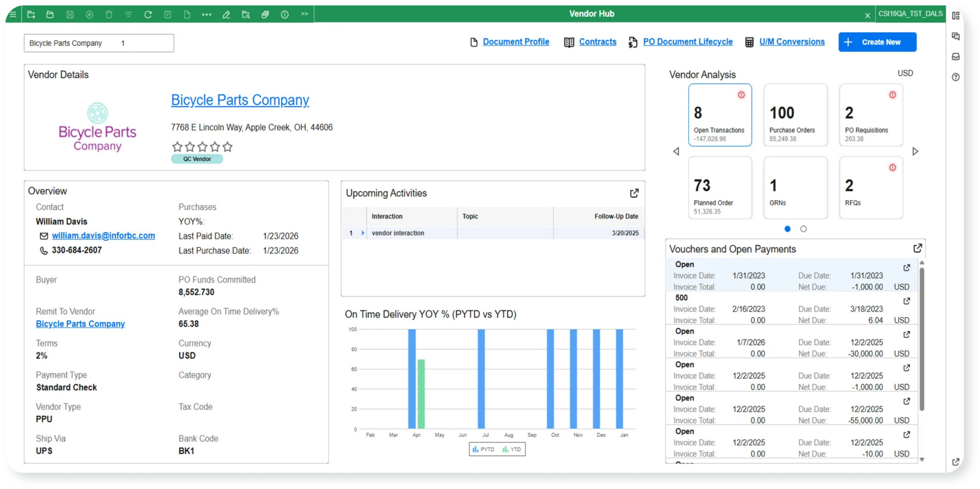
Task: Open the RFQs analysis card
Action: [x=871, y=188]
